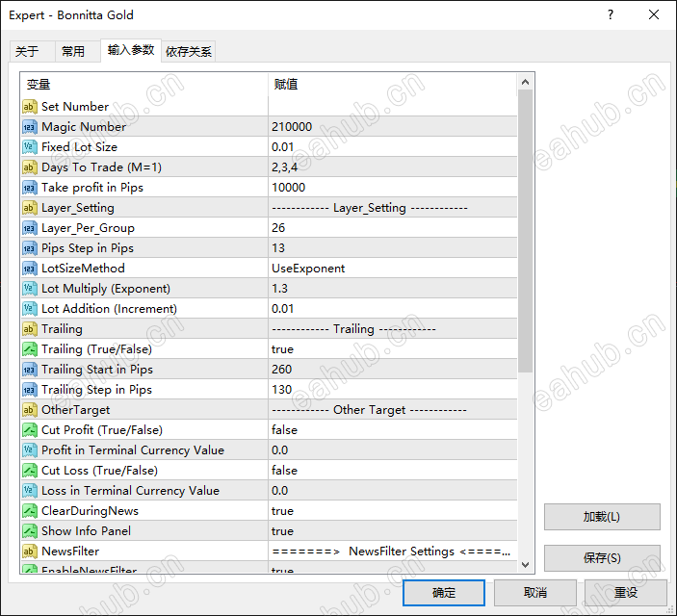The image size is (677, 616).
Task: Open the LotSizeMethod UseExponent value list
Action: 393,269
